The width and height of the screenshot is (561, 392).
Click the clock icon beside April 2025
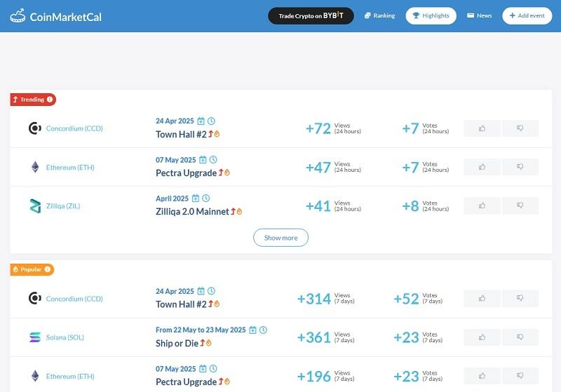(206, 198)
